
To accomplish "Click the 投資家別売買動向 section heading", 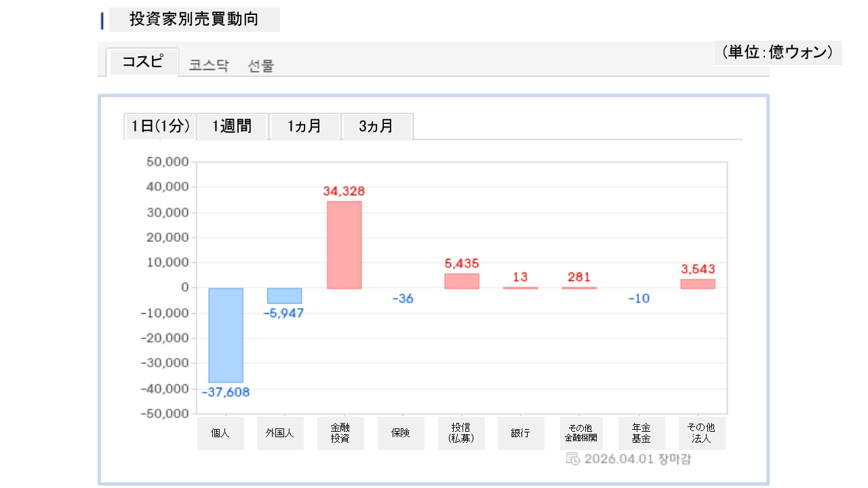I will click(x=194, y=20).
